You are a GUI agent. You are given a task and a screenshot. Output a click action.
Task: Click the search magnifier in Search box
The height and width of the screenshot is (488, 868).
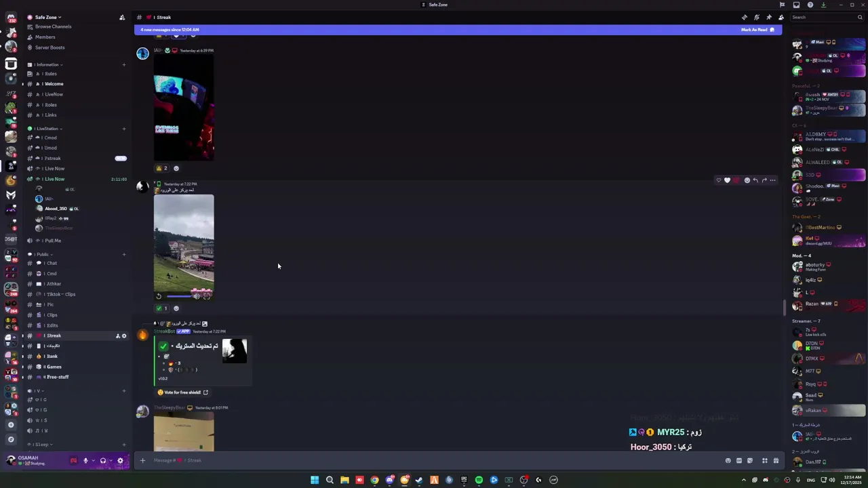tap(860, 17)
